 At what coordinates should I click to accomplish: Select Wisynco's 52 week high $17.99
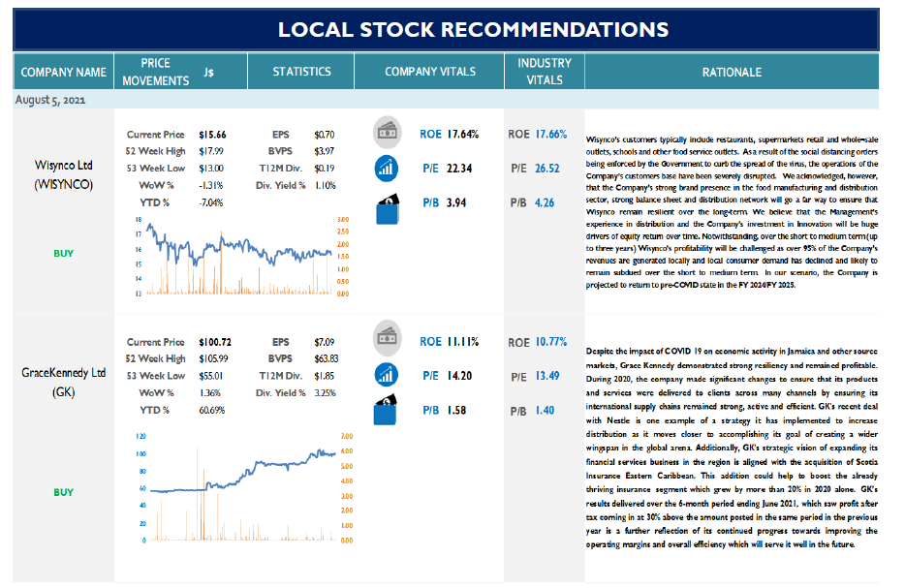(211, 151)
